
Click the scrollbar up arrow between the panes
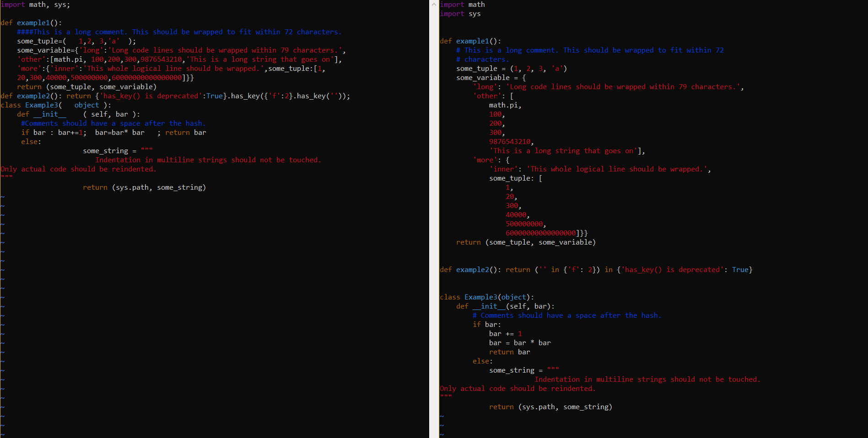(x=434, y=4)
